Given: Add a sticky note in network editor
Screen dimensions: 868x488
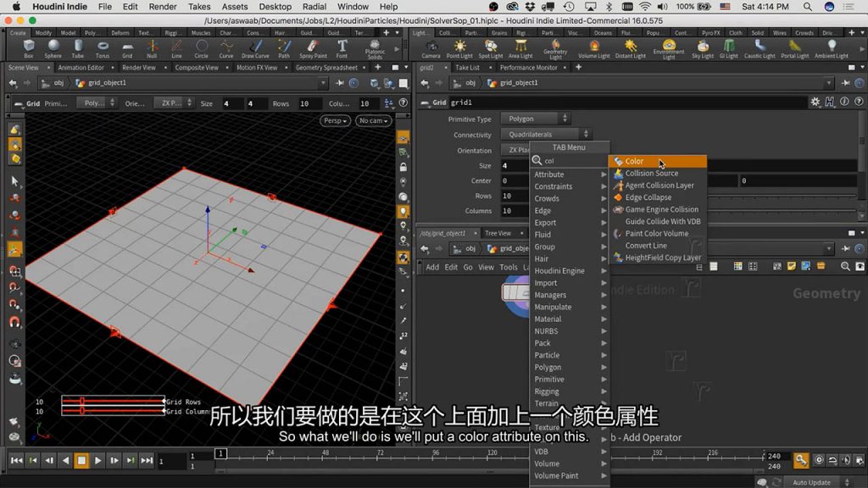Looking at the screenshot, I should coord(791,266).
